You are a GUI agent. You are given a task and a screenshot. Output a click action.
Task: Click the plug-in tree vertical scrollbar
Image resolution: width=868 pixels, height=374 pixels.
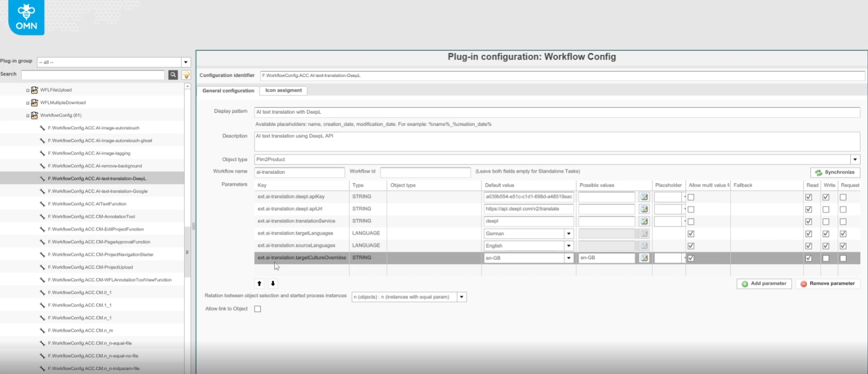[187, 252]
